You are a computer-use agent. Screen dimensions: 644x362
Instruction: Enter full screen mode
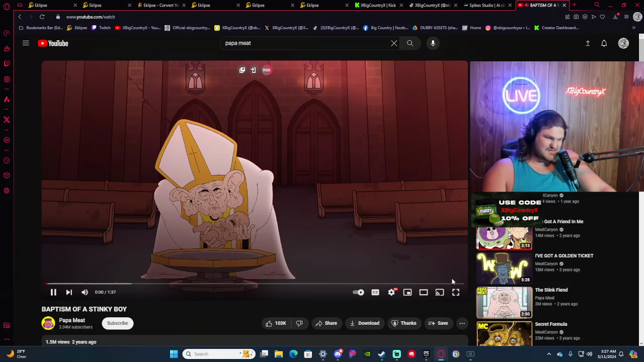[x=456, y=292]
